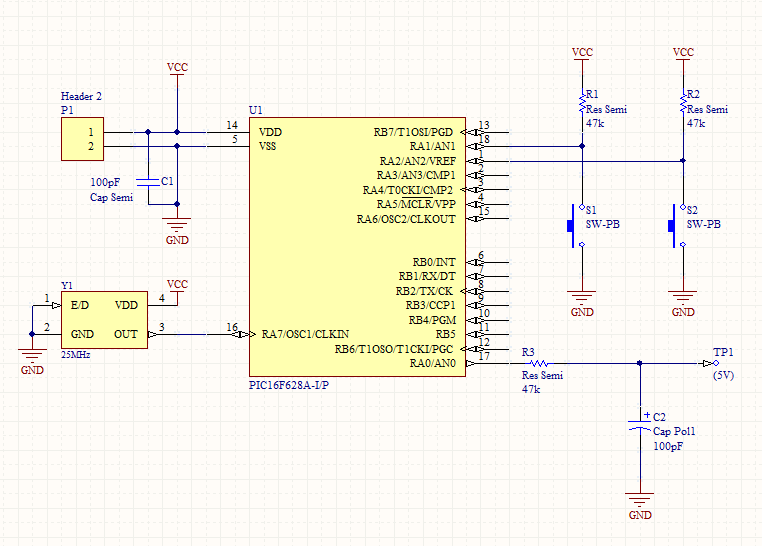Image resolution: width=762 pixels, height=546 pixels.
Task: Select resistor R1 symbol
Action: [x=582, y=103]
